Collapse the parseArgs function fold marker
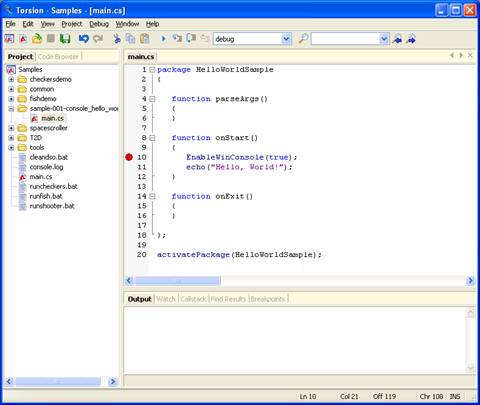 tap(152, 99)
